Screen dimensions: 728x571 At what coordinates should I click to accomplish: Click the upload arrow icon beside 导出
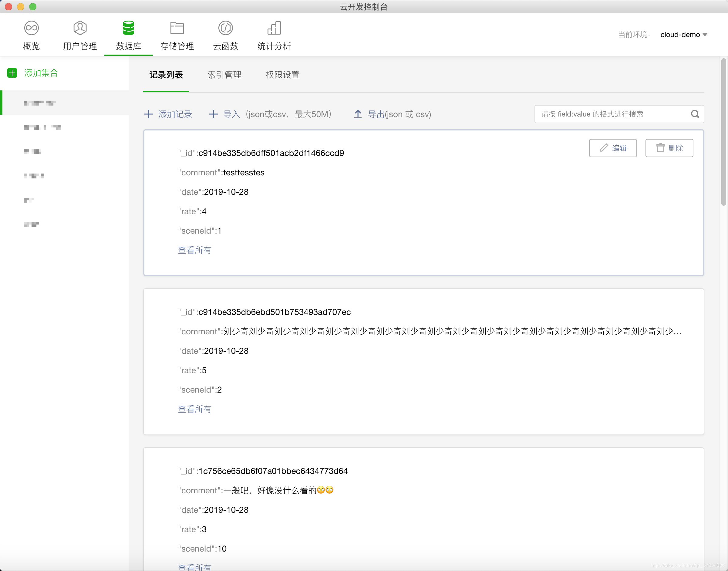tap(358, 114)
